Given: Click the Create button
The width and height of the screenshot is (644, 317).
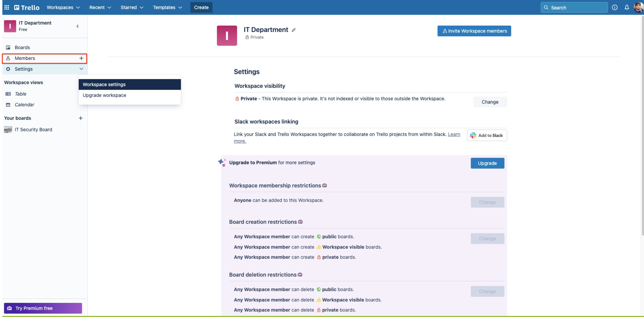Looking at the screenshot, I should tap(201, 7).
